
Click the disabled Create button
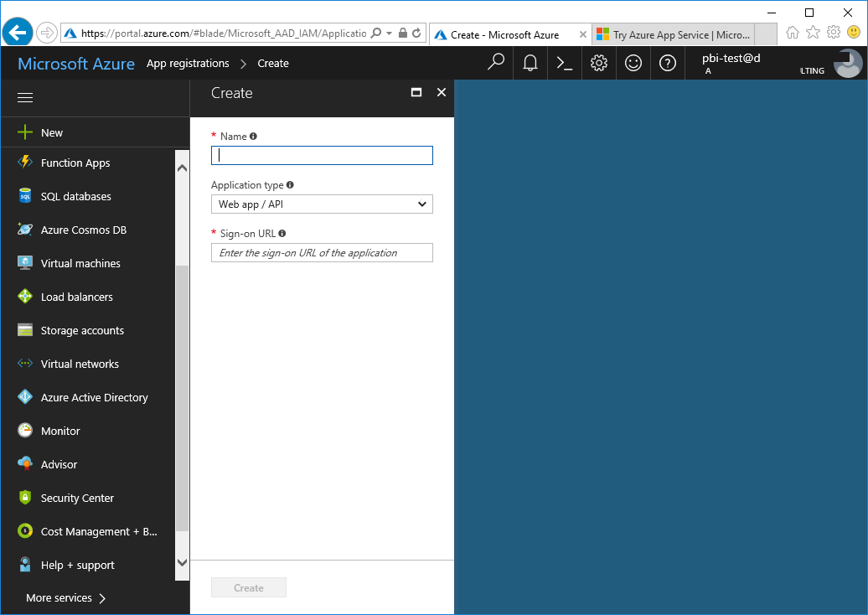coord(249,588)
